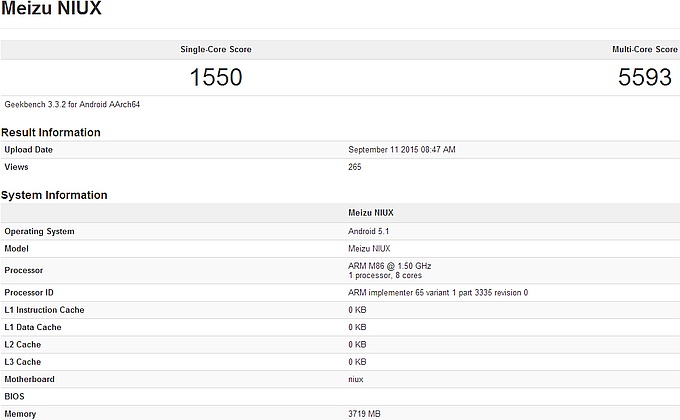Click the L2 Cache label
Image resolution: width=680 pixels, height=420 pixels.
[x=23, y=345]
